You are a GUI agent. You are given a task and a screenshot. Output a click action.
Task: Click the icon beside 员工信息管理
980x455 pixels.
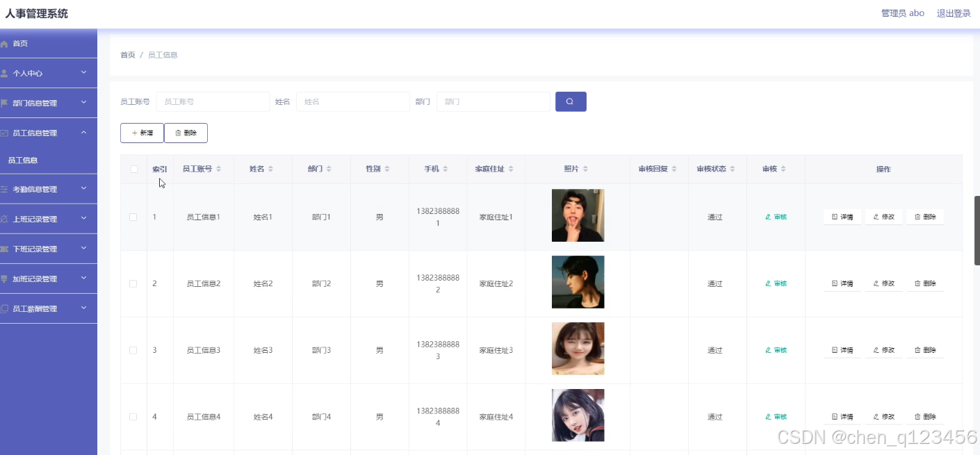click(x=4, y=133)
